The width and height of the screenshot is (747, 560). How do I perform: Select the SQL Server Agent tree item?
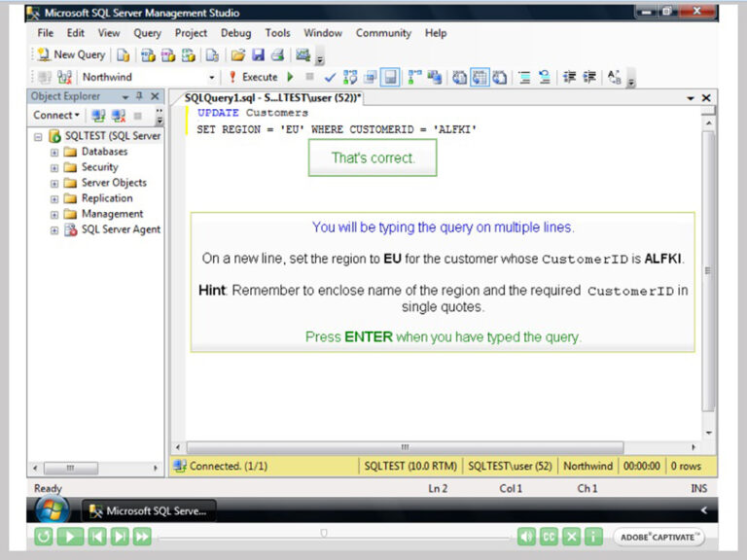click(121, 229)
